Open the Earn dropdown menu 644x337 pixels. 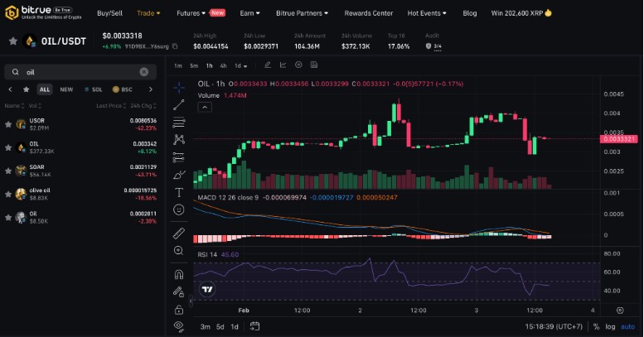(x=249, y=13)
